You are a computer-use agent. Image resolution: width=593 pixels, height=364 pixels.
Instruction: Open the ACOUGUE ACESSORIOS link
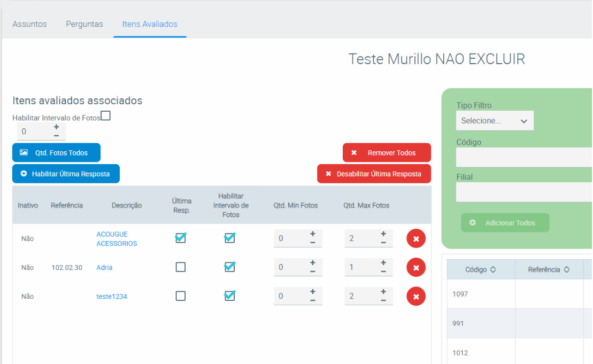click(x=117, y=239)
